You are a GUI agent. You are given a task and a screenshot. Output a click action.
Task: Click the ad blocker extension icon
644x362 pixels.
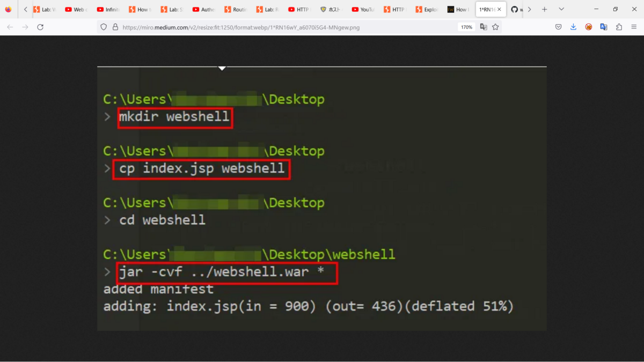click(x=588, y=26)
